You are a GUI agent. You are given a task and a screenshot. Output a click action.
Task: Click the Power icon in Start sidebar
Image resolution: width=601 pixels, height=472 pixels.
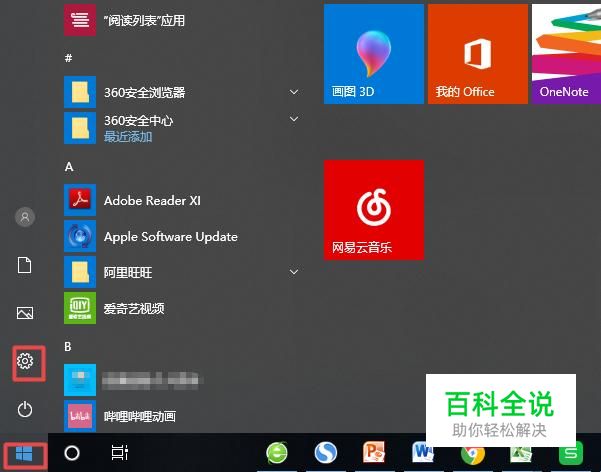(25, 409)
